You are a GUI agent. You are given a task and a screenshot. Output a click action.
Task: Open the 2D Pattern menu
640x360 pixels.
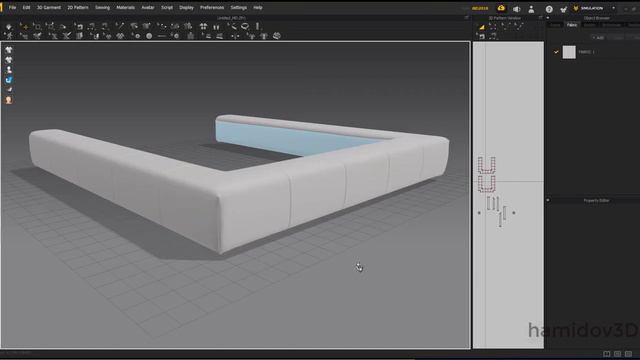click(78, 7)
